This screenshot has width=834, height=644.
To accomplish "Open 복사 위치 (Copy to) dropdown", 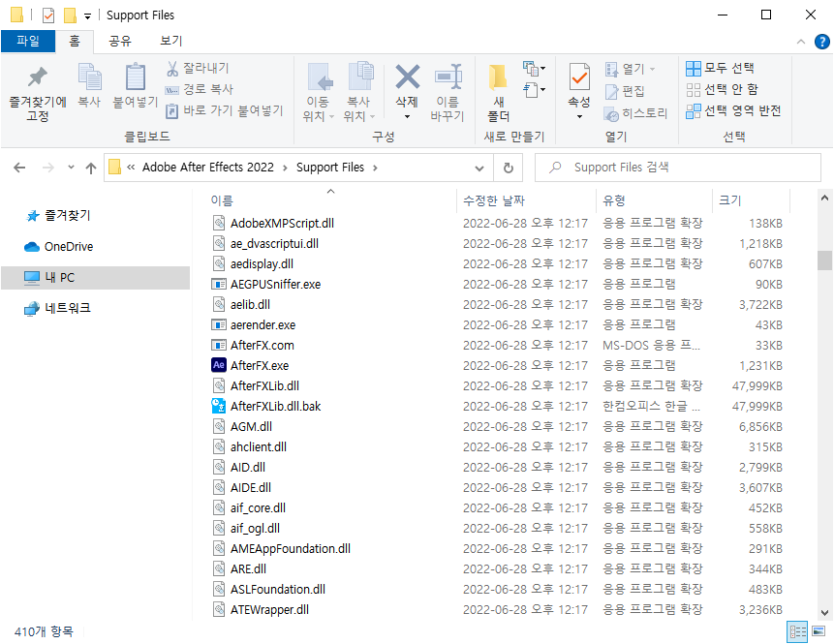I will tap(359, 93).
